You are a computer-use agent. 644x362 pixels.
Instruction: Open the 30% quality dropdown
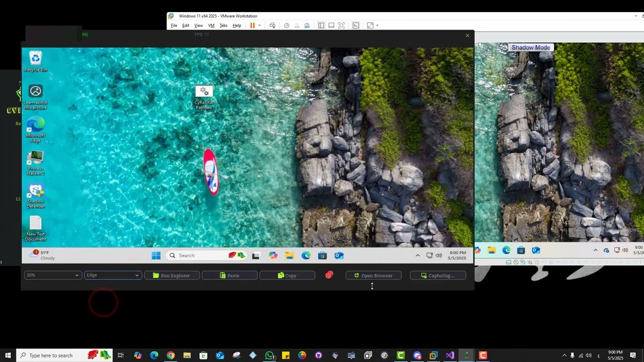pos(52,275)
